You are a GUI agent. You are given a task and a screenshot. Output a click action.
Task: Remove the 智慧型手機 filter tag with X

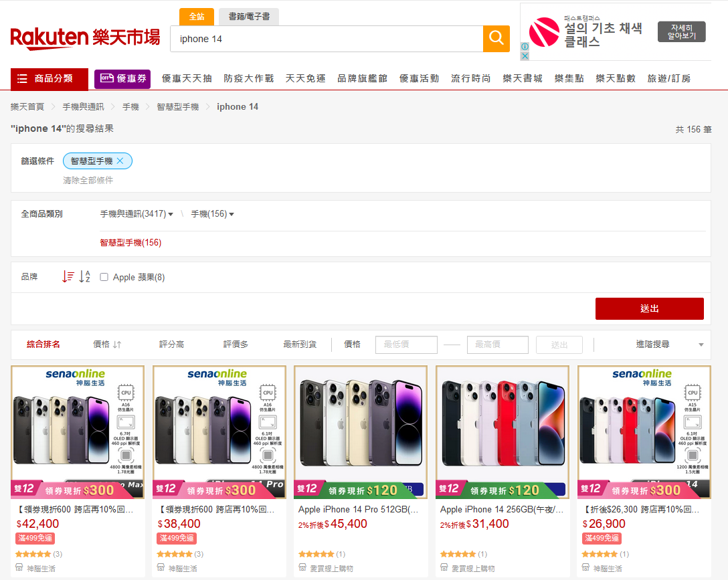coord(120,161)
